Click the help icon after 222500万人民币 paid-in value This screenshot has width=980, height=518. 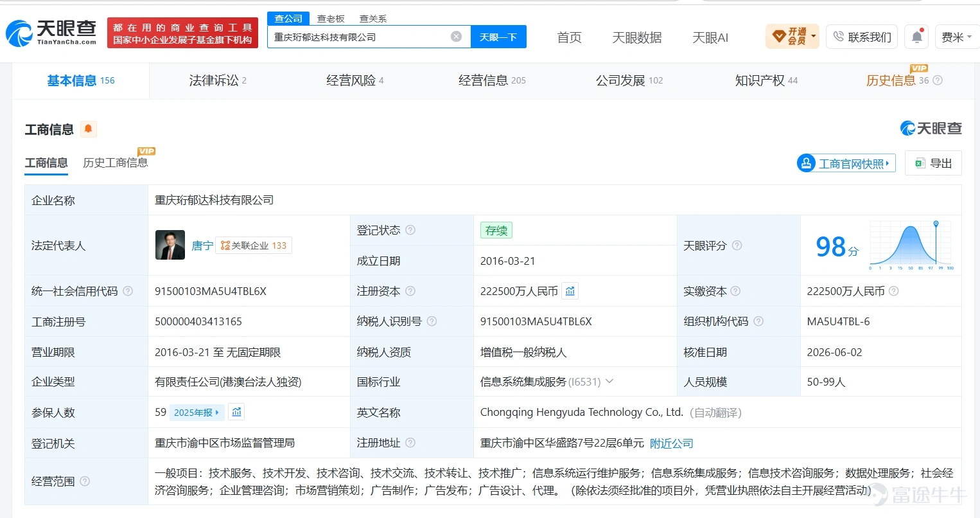pyautogui.click(x=893, y=291)
